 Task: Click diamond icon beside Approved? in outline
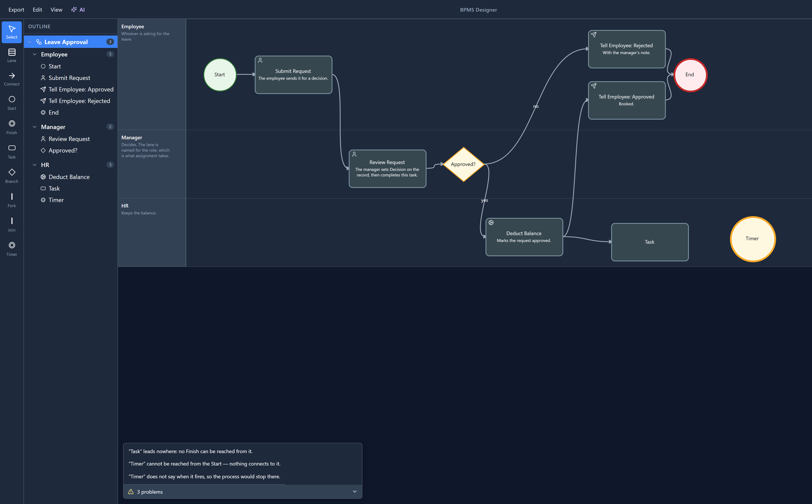tap(43, 150)
